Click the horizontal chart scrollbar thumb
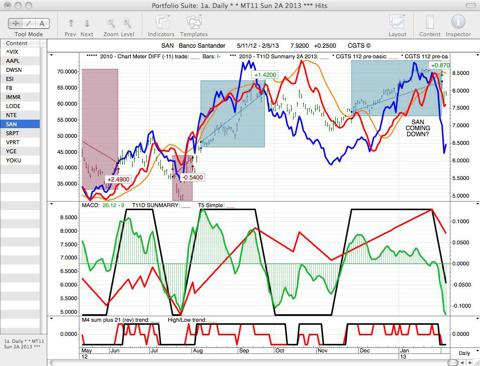480x366 pixels. (x=452, y=362)
